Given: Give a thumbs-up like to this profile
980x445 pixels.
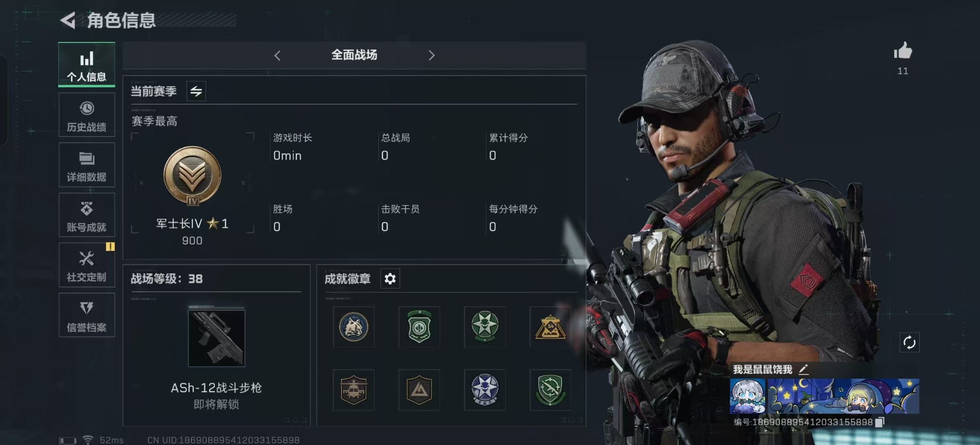Looking at the screenshot, I should pyautogui.click(x=902, y=51).
